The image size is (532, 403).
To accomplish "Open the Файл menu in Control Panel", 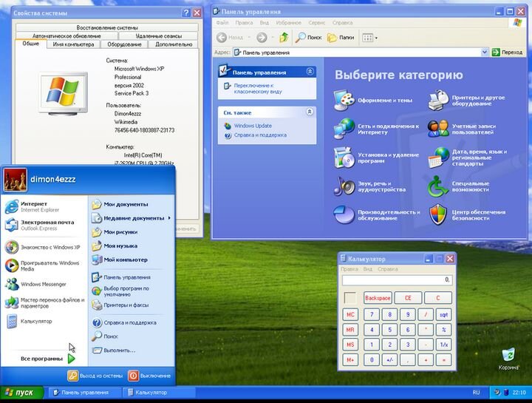I will (222, 22).
